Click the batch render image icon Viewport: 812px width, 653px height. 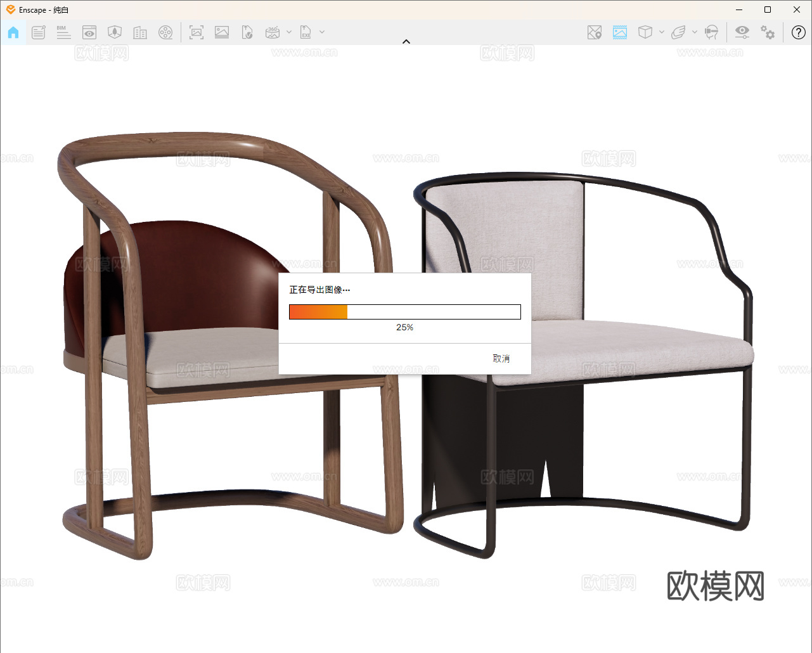pos(222,32)
